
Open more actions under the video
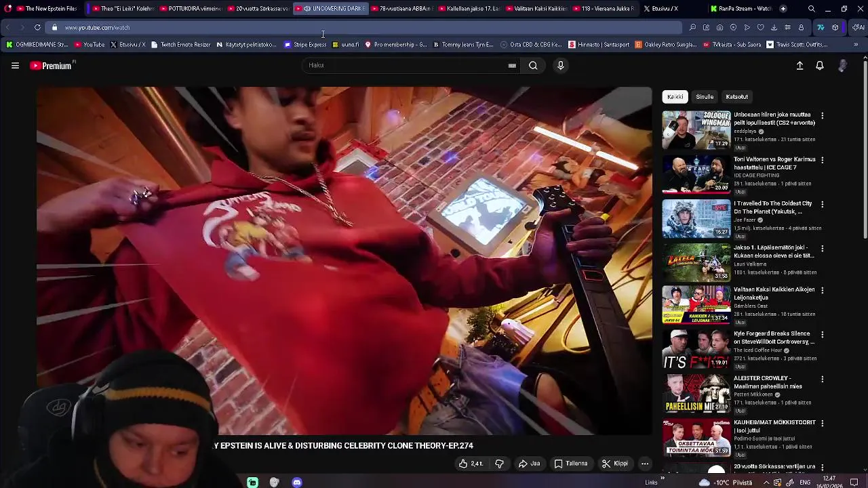coord(645,464)
